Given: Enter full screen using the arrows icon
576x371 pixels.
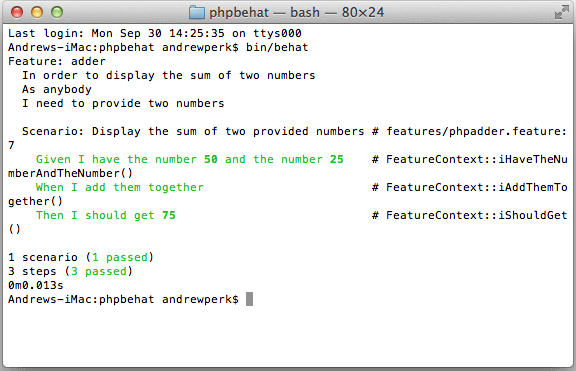Looking at the screenshot, I should [561, 12].
